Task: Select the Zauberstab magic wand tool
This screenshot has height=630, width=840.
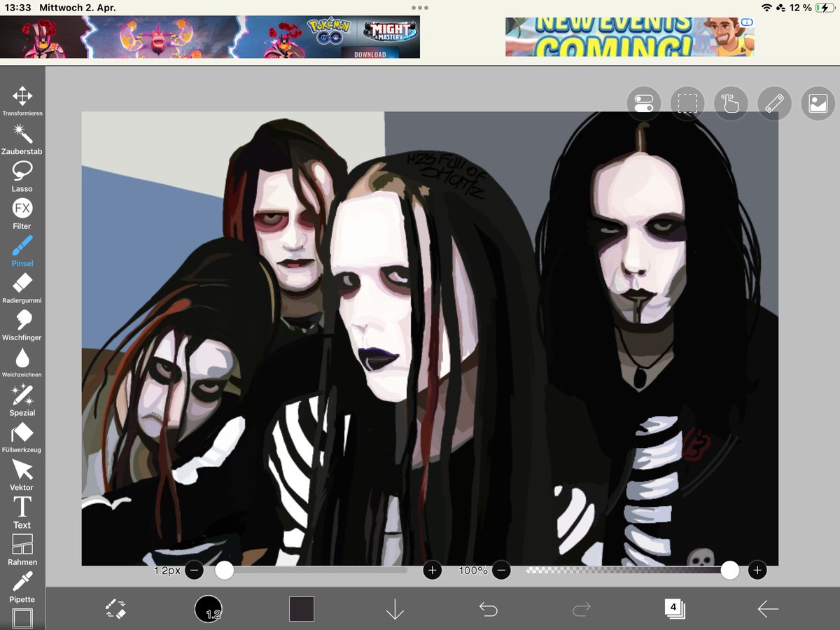Action: (22, 139)
